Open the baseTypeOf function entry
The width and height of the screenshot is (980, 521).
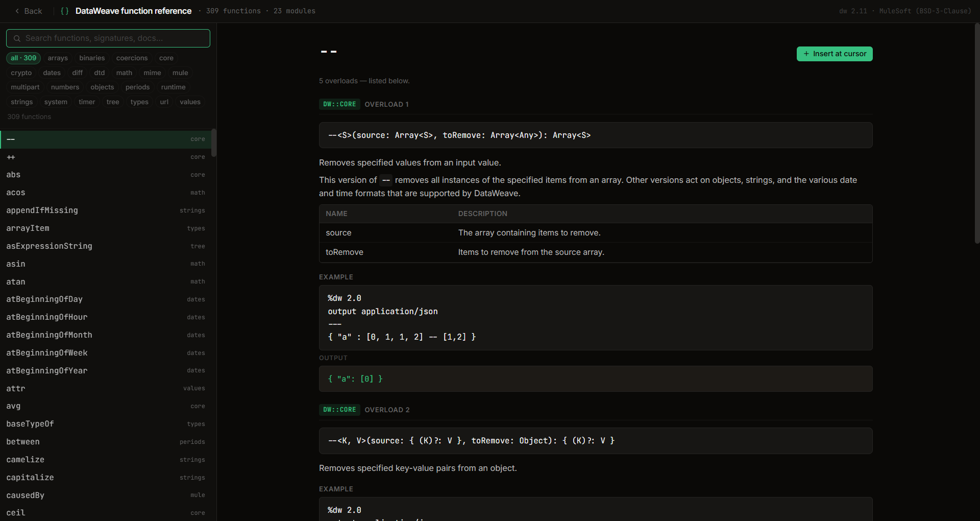(x=106, y=424)
